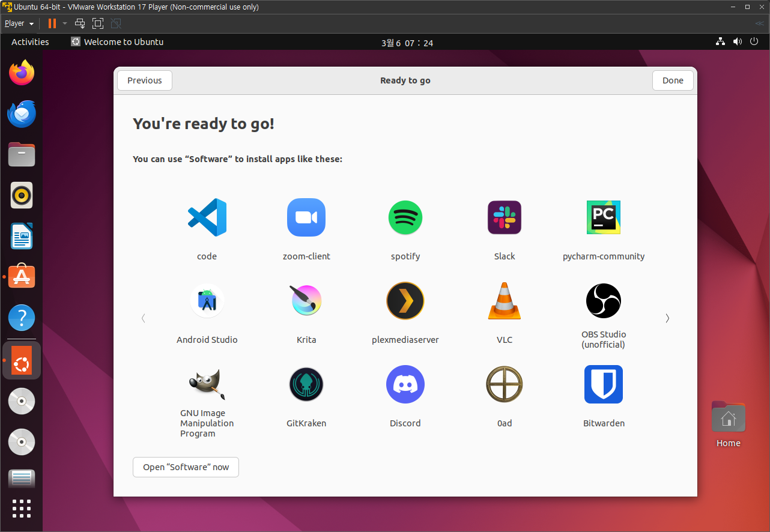Show next apps with right chevron
Viewport: 770px width, 532px height.
point(667,318)
